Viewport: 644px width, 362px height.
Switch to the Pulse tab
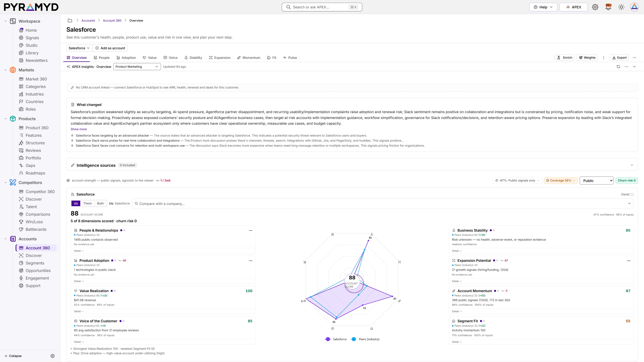pos(290,58)
